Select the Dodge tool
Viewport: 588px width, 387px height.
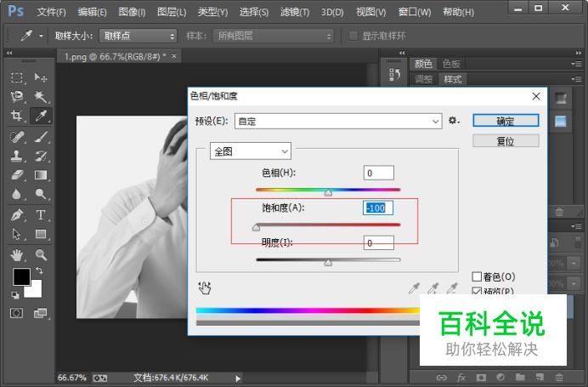(41, 194)
